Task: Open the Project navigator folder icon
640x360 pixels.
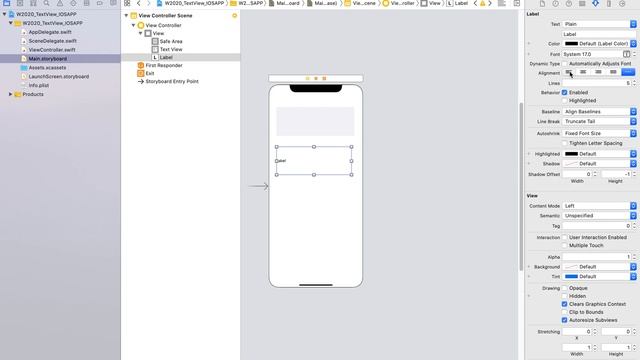Action: click(7, 3)
